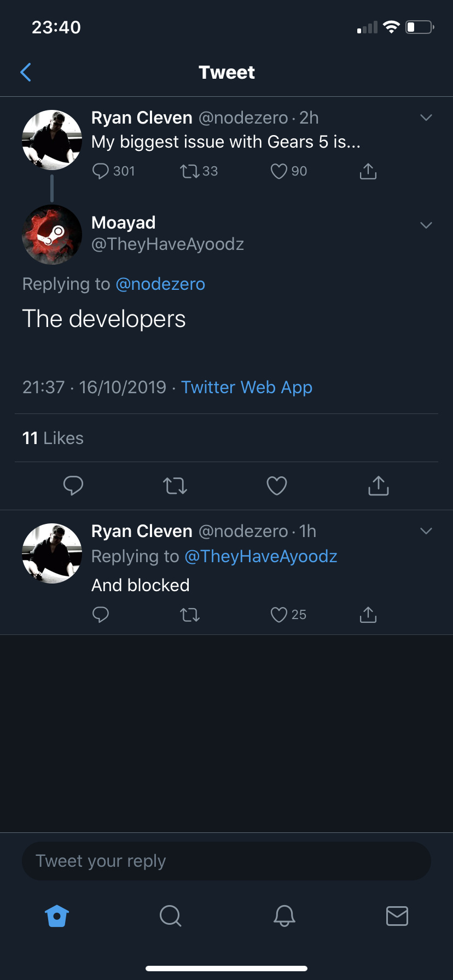The width and height of the screenshot is (453, 980).
Task: Open the Notifications bell tab
Action: pos(284,916)
